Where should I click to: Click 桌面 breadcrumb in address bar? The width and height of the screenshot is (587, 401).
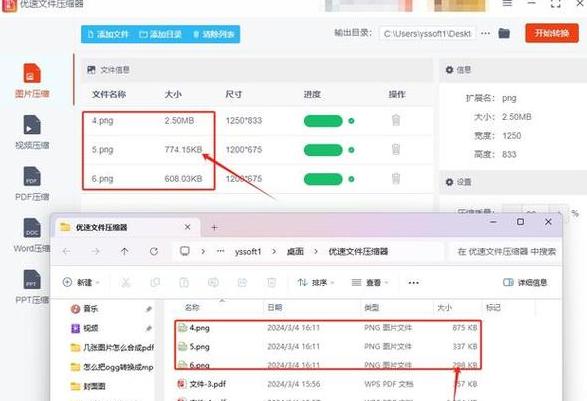(x=295, y=252)
